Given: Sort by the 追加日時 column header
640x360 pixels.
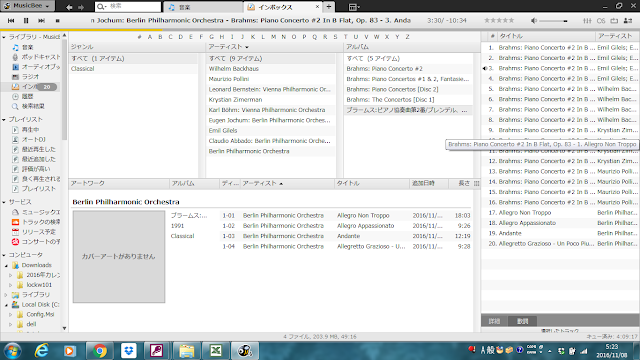Looking at the screenshot, I should click(428, 183).
